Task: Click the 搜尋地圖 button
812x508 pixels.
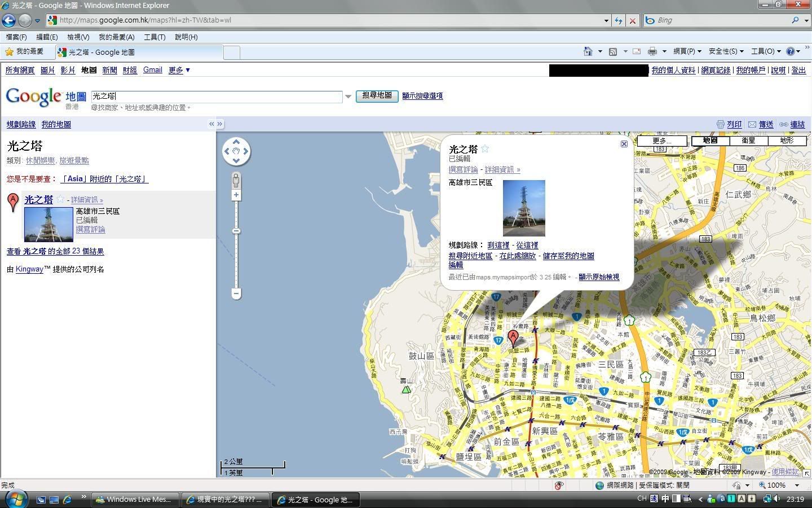Action: (377, 96)
